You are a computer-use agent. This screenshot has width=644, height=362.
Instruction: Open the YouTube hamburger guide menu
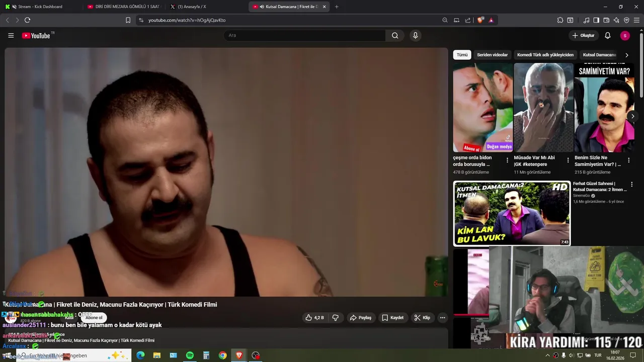pyautogui.click(x=11, y=36)
